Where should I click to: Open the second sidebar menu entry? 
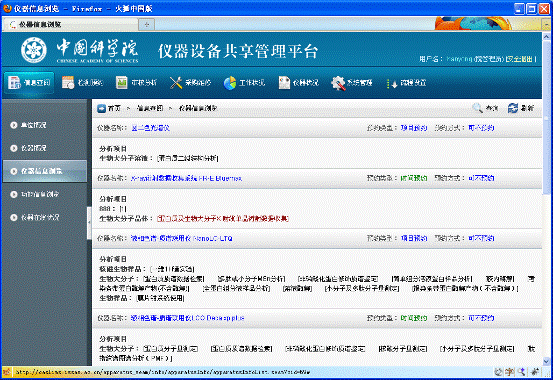(44, 148)
